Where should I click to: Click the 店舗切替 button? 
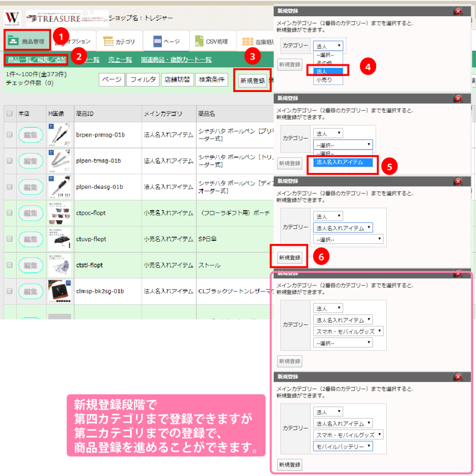177,80
